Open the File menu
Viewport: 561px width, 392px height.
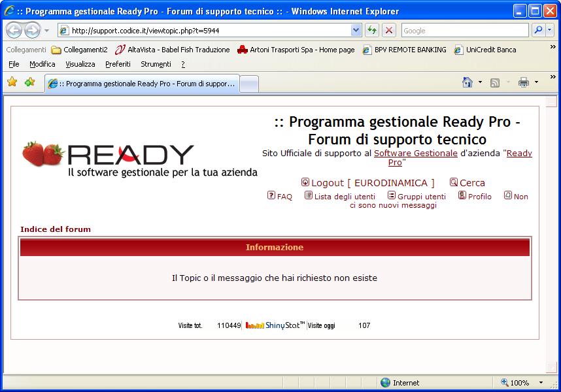(14, 64)
